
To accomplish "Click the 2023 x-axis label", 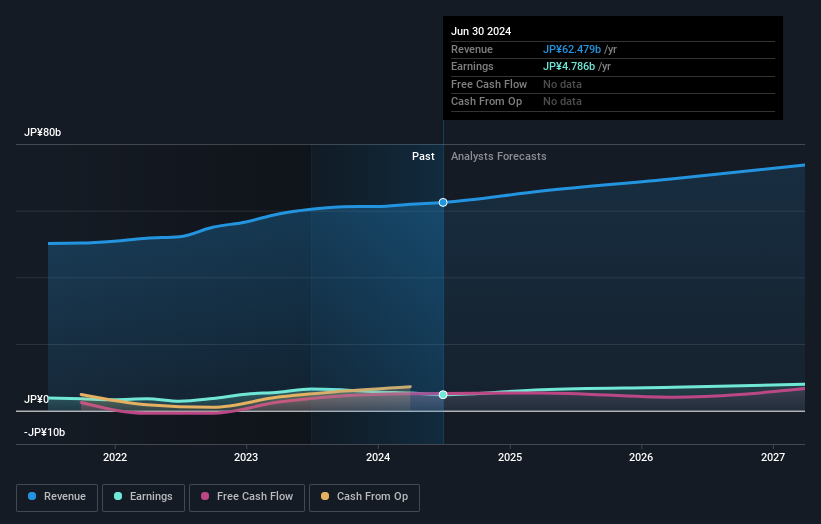I will coord(246,458).
